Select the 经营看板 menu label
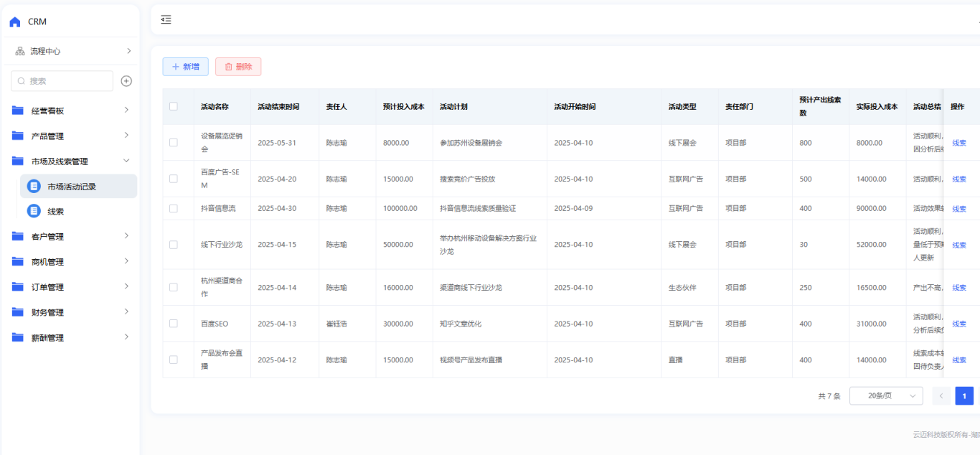This screenshot has width=980, height=455. click(x=47, y=111)
